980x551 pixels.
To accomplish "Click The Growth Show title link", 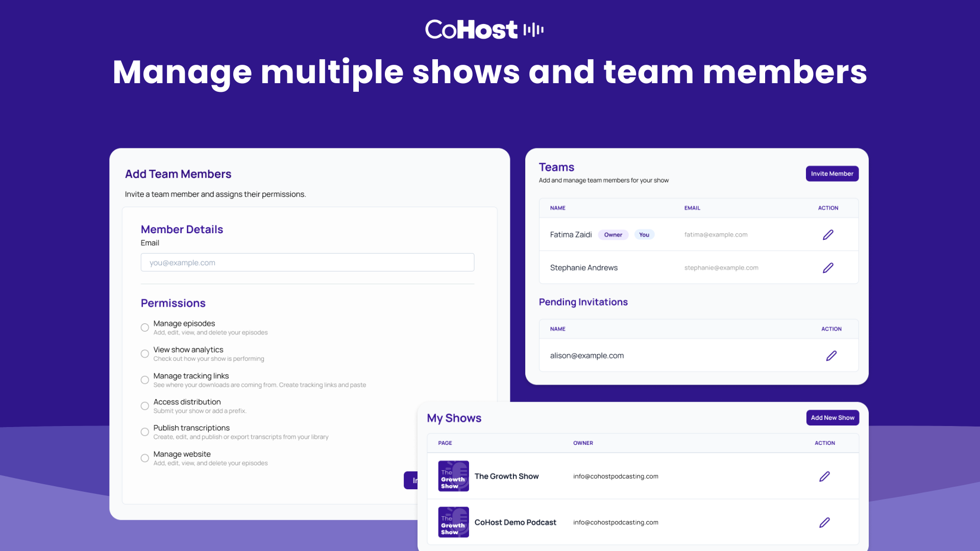I will click(x=506, y=476).
